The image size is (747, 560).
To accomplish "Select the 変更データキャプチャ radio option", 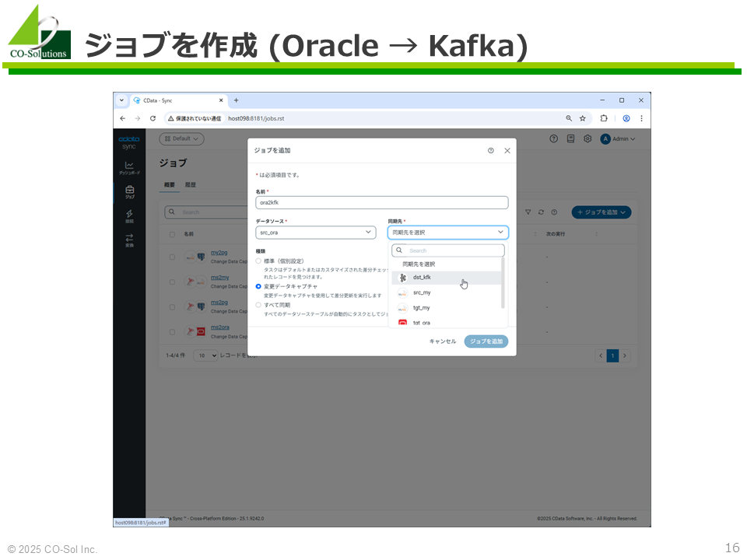I will [x=258, y=287].
